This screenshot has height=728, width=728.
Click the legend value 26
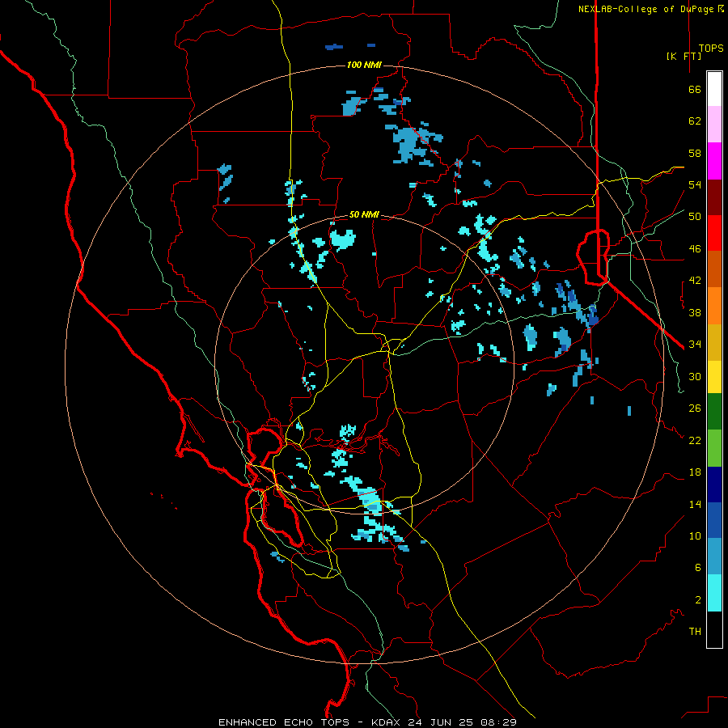[695, 408]
